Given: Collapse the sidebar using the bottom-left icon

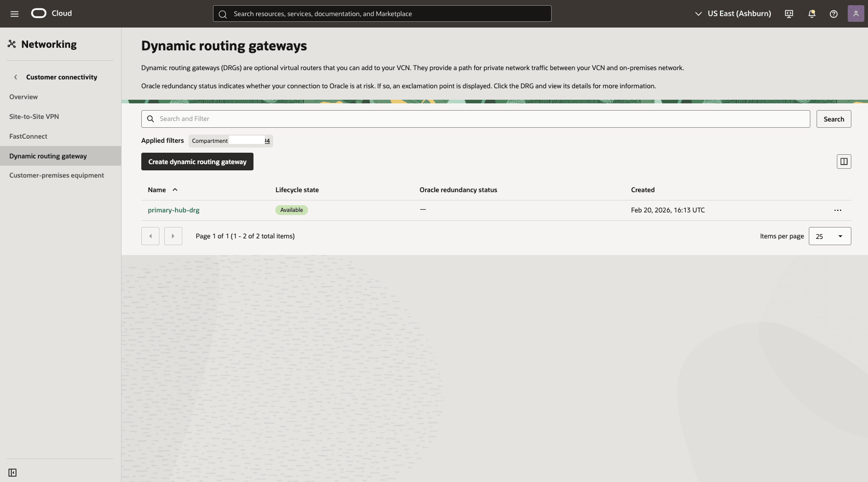Looking at the screenshot, I should (12, 473).
